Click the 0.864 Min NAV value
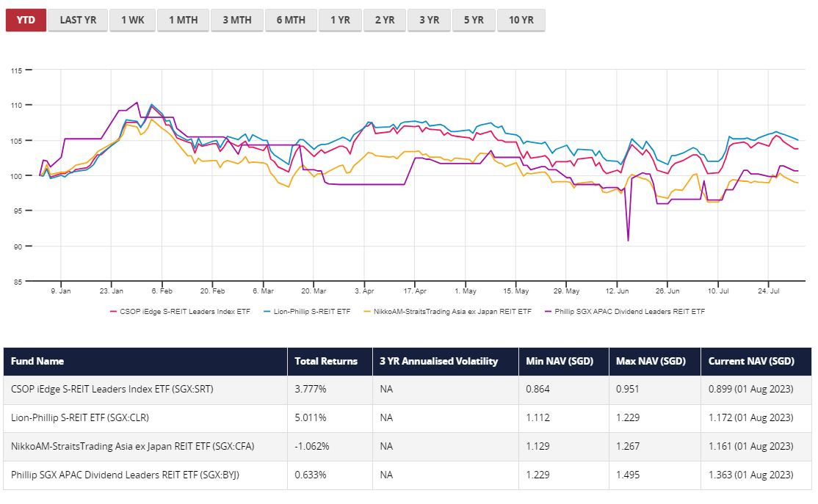 tap(538, 390)
